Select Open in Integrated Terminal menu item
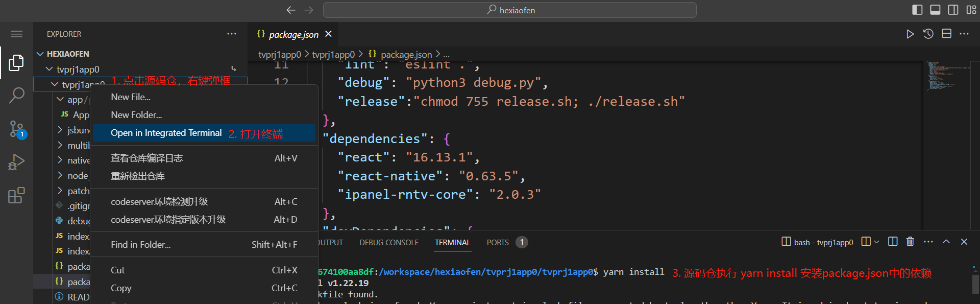 click(166, 133)
